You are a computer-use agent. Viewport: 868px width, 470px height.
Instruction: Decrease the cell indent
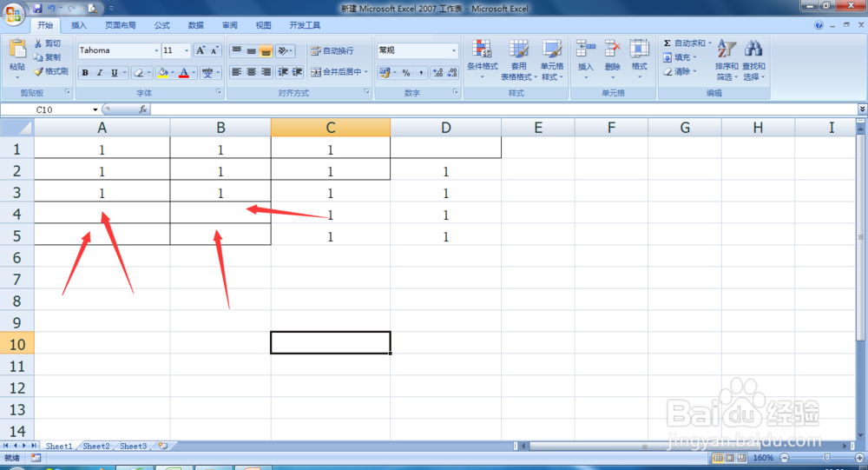point(283,72)
